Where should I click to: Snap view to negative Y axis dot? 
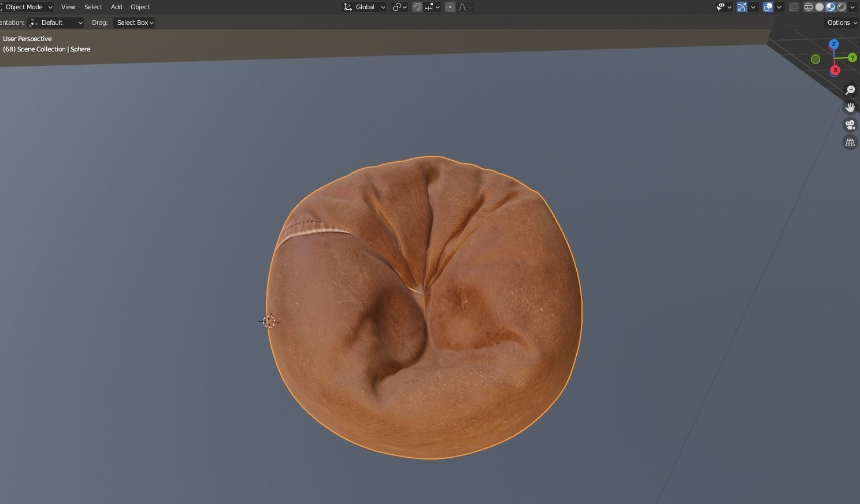pyautogui.click(x=815, y=59)
